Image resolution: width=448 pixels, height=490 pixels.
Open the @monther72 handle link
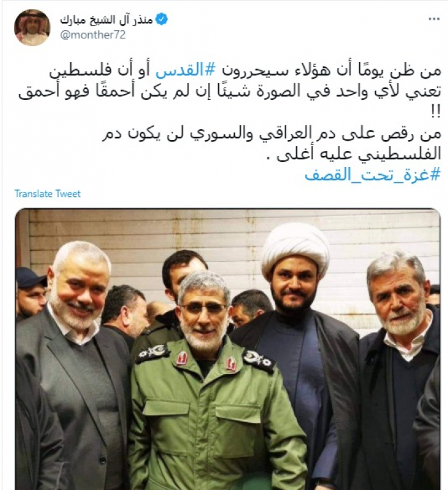point(93,35)
